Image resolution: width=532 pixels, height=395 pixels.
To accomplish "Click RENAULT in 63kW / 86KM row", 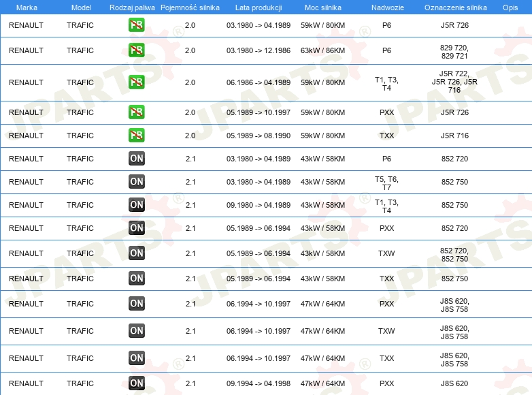I will pos(26,50).
